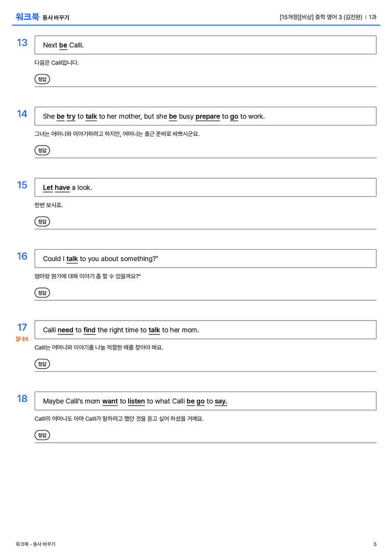The image size is (392, 555).
Task: Click the 정답 badge under question 14
Action: click(x=42, y=150)
